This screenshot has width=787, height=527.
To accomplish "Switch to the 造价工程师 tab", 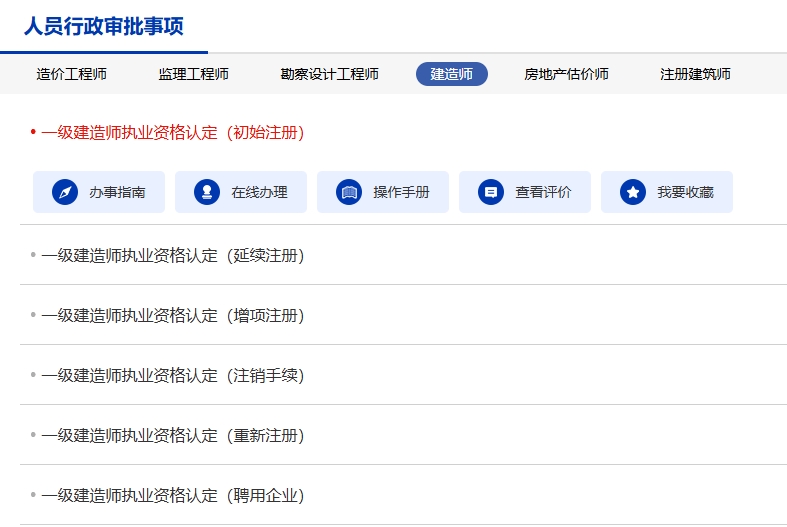I will tap(72, 74).
